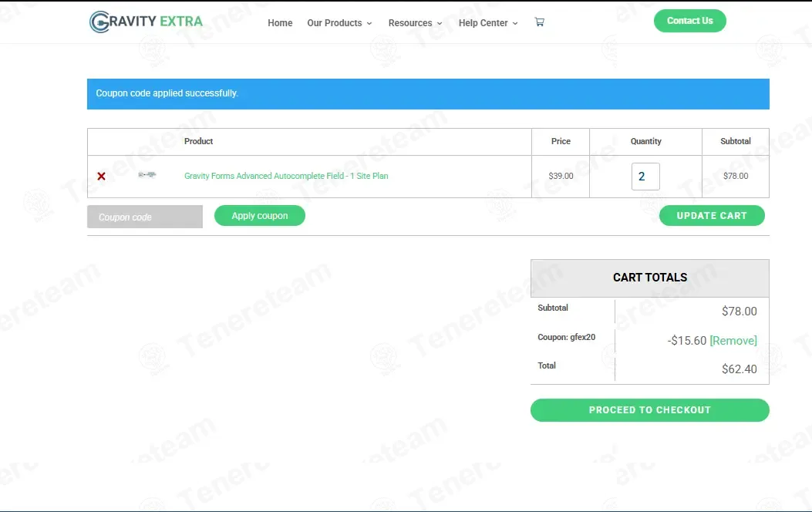Image resolution: width=812 pixels, height=512 pixels.
Task: Select the $62.40 total amount
Action: point(739,369)
